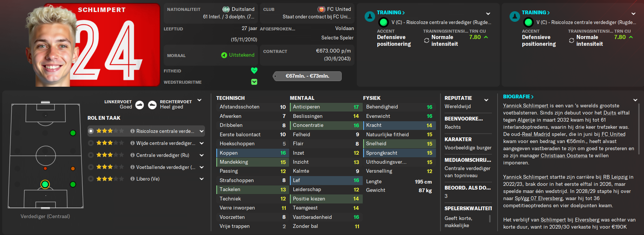Open the BIOGRAFIE section header

(518, 96)
